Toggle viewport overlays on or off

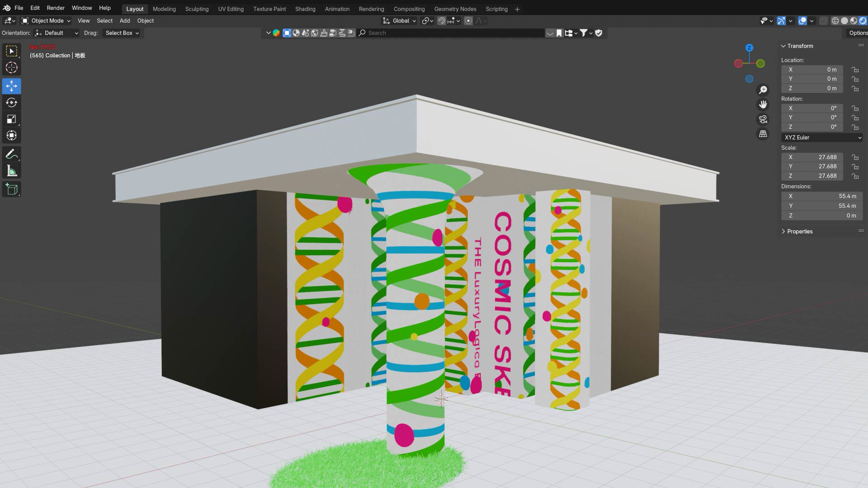pos(802,21)
